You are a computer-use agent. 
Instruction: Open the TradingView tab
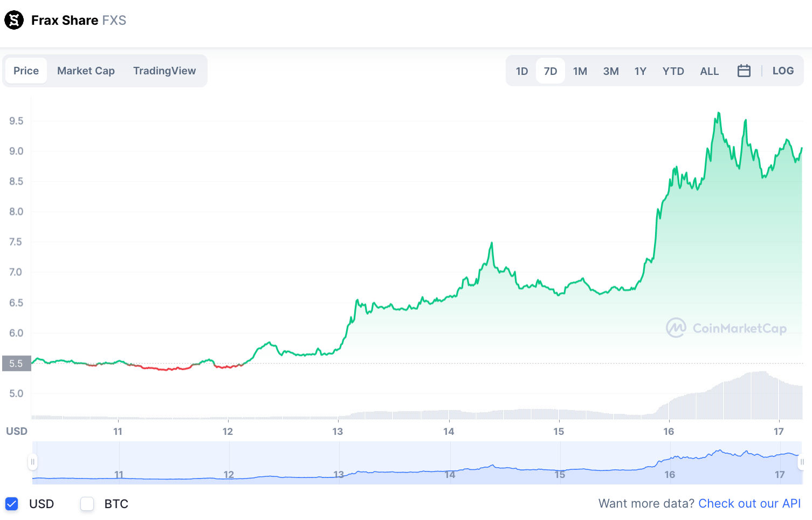coord(164,71)
